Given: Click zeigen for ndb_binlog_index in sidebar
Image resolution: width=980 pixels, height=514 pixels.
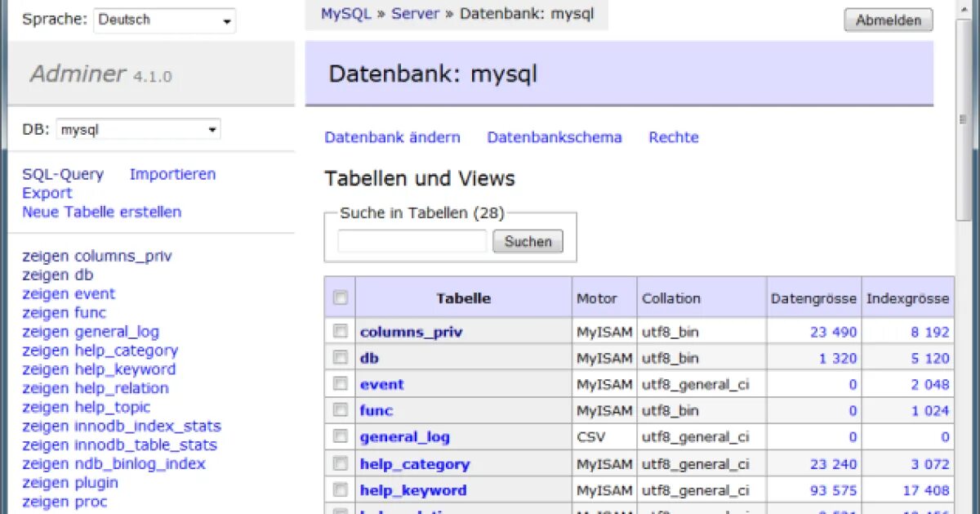Looking at the screenshot, I should [46, 463].
